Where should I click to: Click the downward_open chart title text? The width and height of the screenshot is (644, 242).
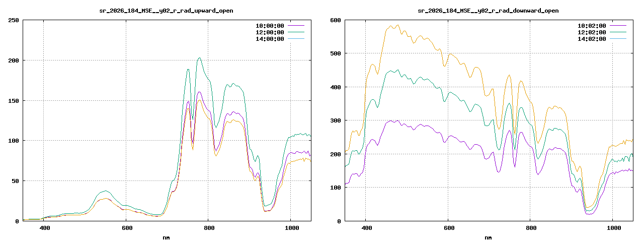488,11
